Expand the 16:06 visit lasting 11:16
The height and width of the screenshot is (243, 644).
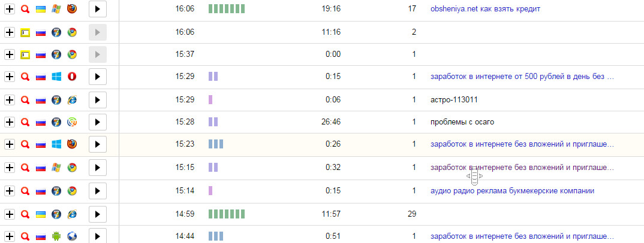(x=10, y=32)
